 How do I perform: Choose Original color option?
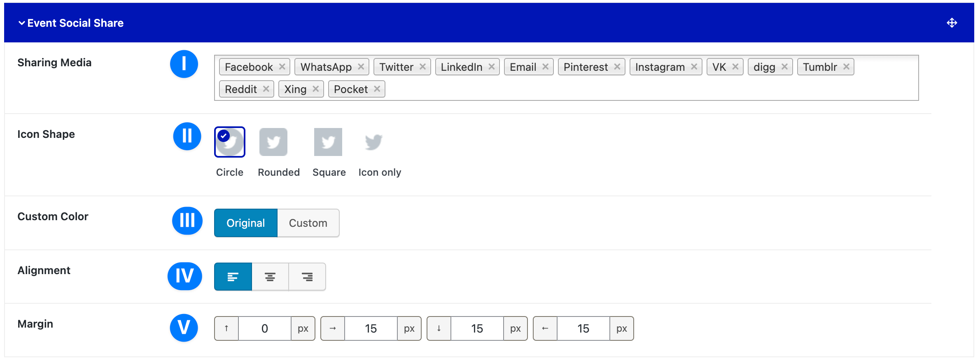click(x=246, y=223)
